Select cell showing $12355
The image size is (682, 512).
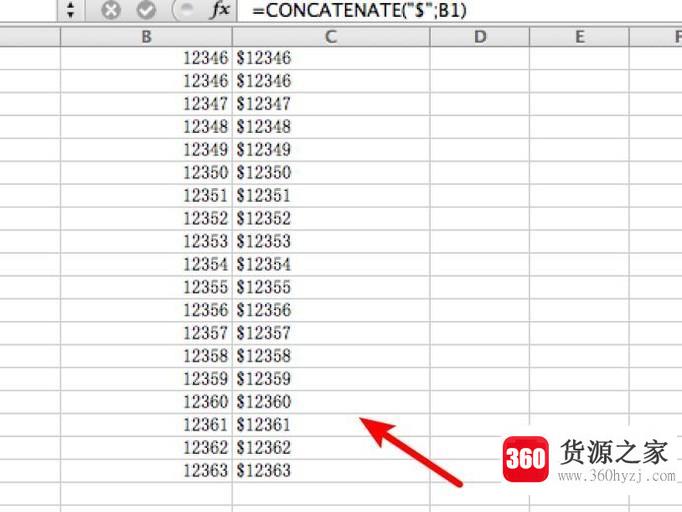(331, 287)
